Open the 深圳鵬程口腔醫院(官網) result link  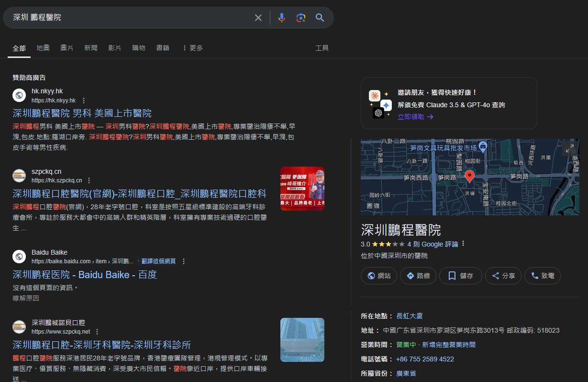coord(139,193)
